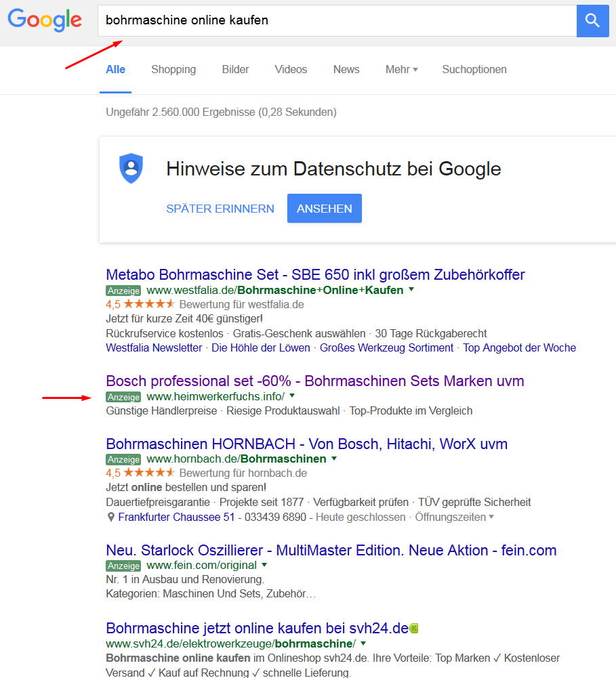Open Neu. Starlock Oszillierer result title
Viewport: 616px width, 678px height.
331,551
